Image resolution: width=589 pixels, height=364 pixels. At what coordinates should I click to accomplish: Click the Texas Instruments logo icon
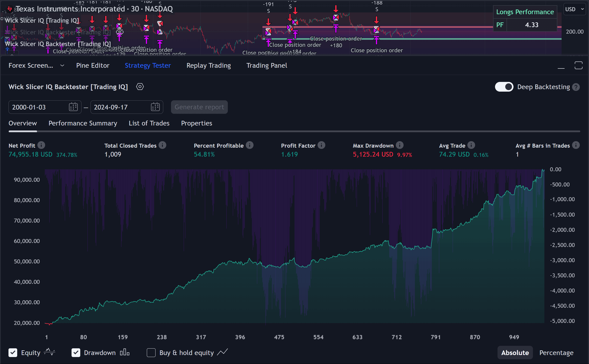10,9
